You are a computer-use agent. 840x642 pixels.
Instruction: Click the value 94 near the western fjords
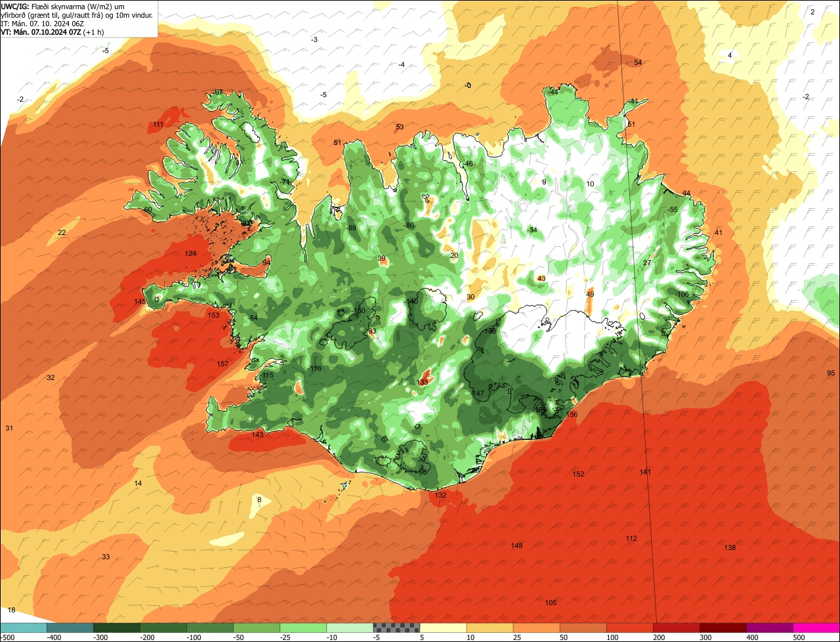click(x=266, y=262)
